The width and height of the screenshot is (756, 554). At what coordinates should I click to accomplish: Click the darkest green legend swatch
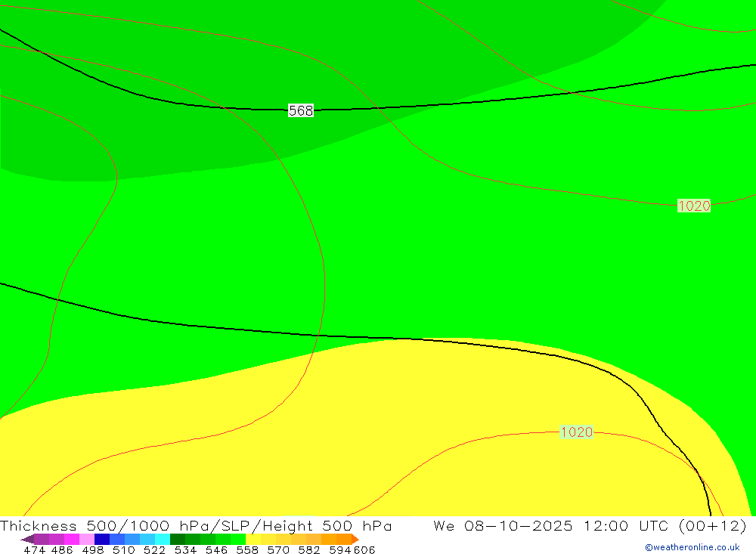click(178, 539)
